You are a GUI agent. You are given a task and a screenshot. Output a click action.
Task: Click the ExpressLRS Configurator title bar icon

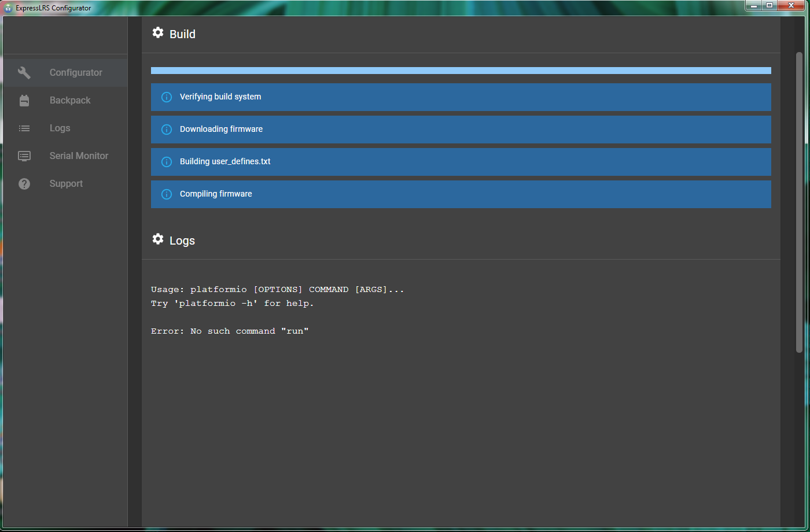pos(9,8)
